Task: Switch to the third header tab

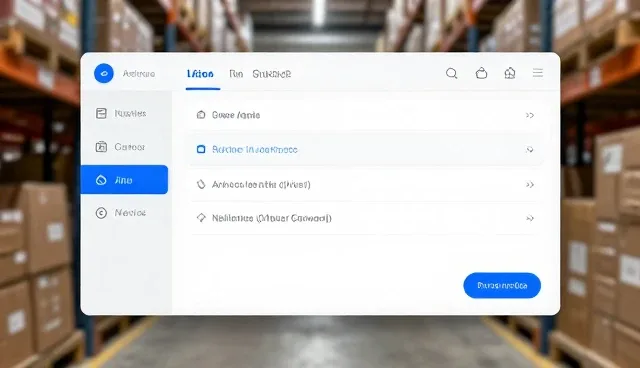Action: point(272,74)
